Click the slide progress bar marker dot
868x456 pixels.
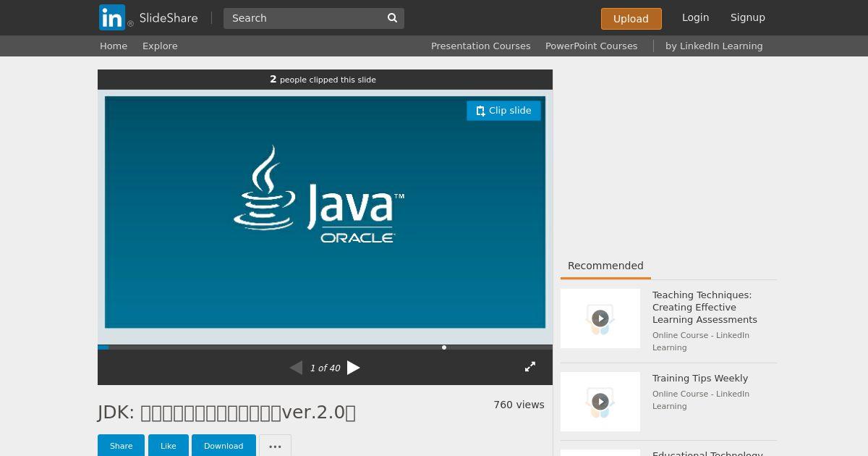tap(444, 347)
